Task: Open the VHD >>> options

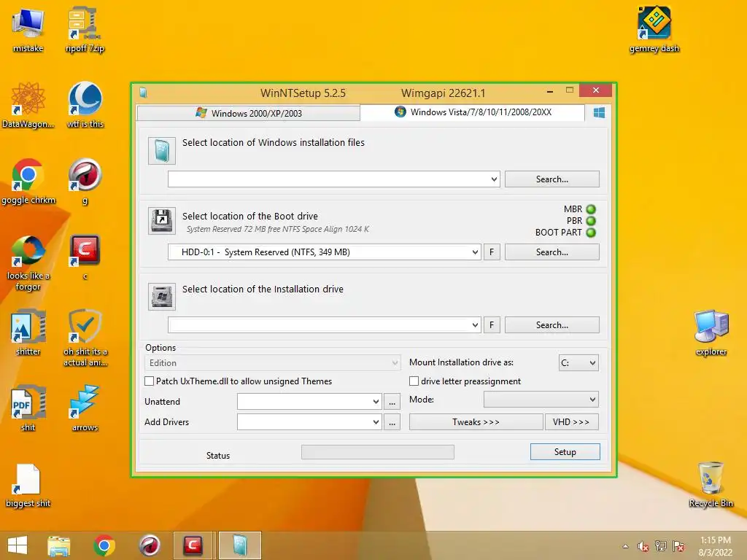Action: pyautogui.click(x=572, y=422)
